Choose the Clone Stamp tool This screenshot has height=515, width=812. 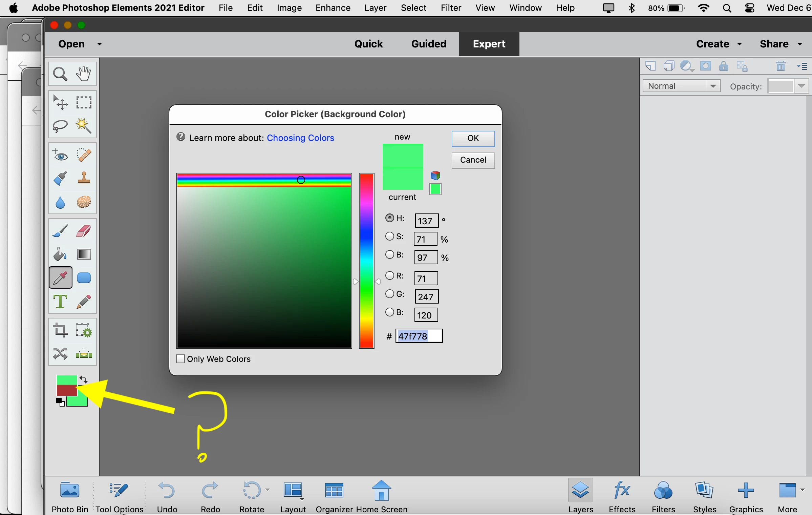(84, 178)
